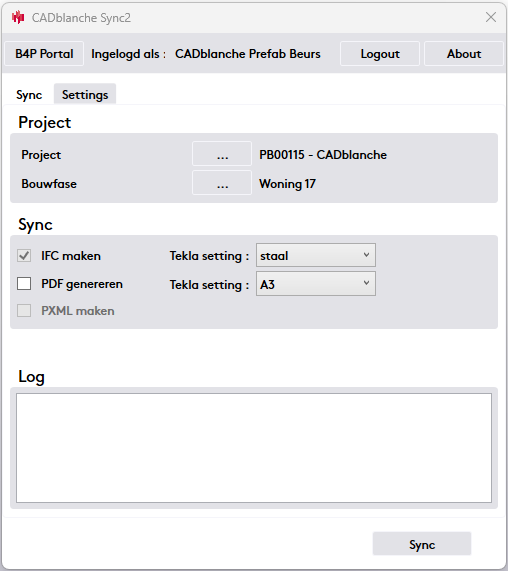Enable the PDF genereren checkbox
Screen dimensions: 508x571
(x=24, y=283)
